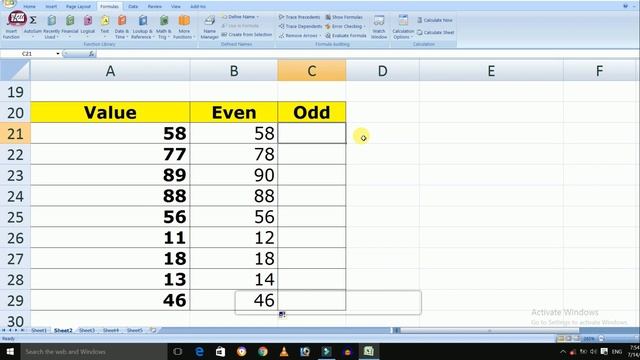Switch to Page Layout view in status bar
Image resolution: width=640 pixels, height=360 pixels.
pyautogui.click(x=569, y=339)
